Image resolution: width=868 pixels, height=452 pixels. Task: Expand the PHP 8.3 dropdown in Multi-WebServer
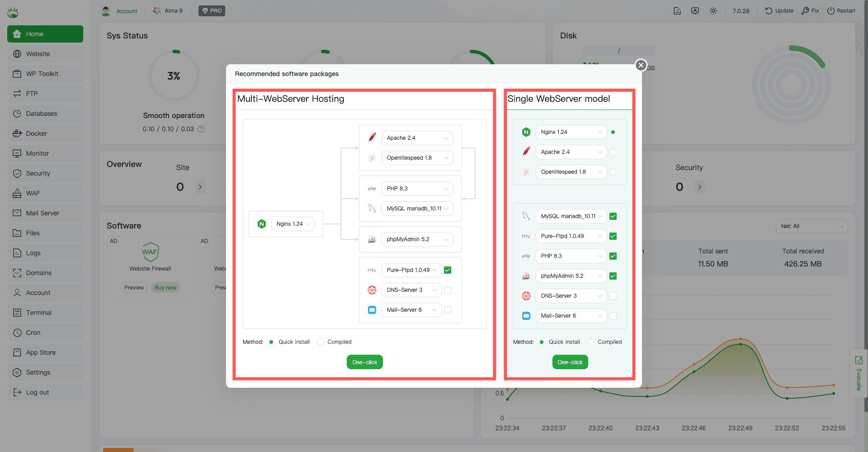point(417,189)
